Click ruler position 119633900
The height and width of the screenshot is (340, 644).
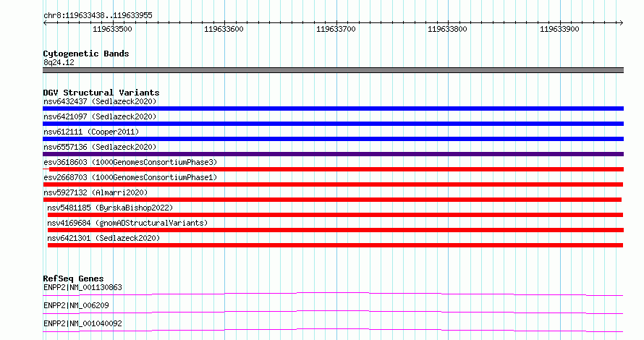[559, 29]
